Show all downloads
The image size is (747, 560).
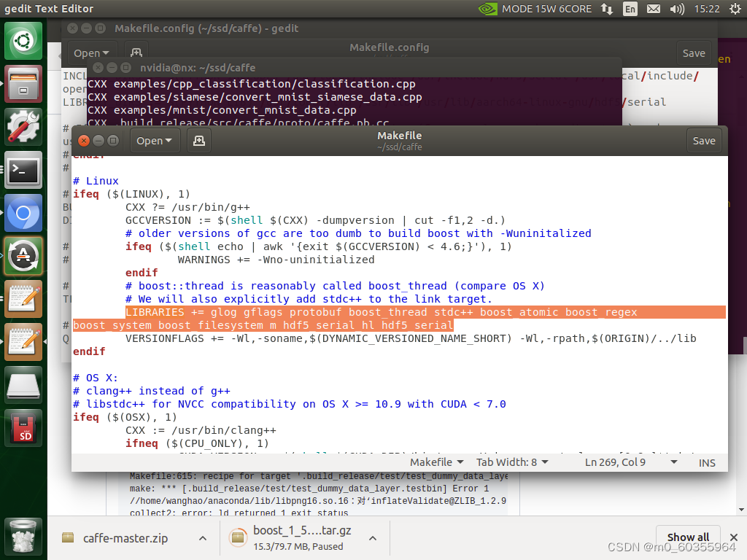(688, 537)
